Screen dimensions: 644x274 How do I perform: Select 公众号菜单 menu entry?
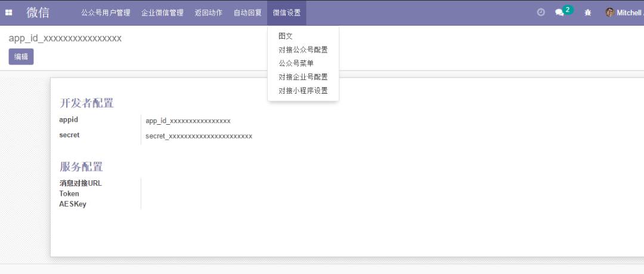click(x=296, y=63)
